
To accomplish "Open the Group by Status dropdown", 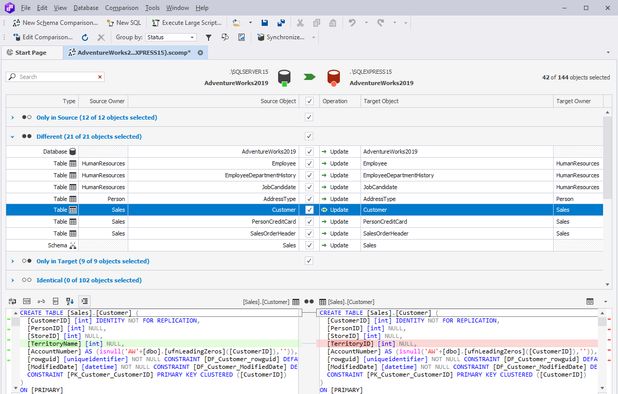I will [171, 37].
